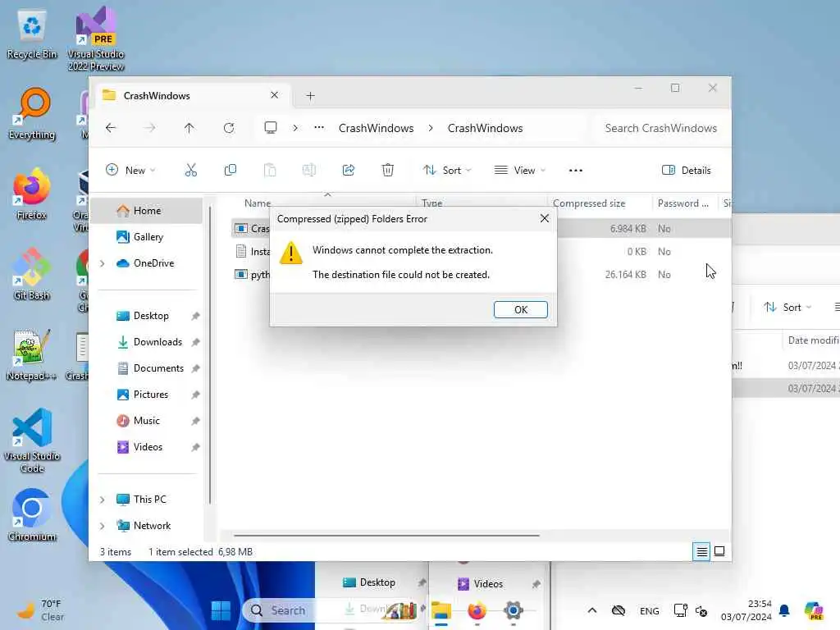Close the Compressed Folders Error dialog
Screen dimensions: 840x630
click(x=545, y=218)
